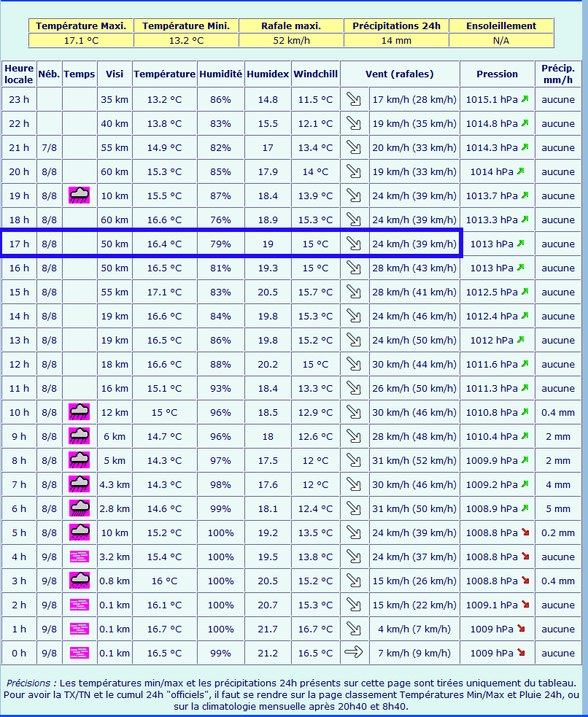Viewport: 588px width, 717px height.
Task: Click the eastward wind arrow at 0 h
Action: click(354, 653)
